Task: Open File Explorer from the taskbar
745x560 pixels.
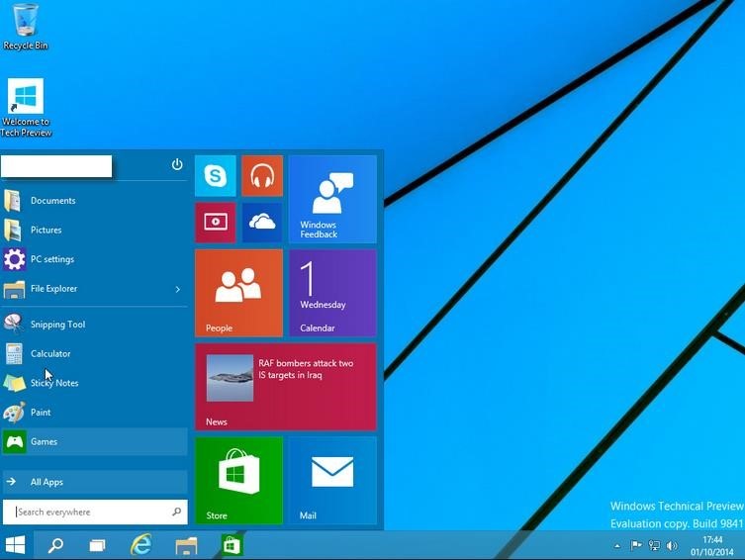Action: point(186,545)
